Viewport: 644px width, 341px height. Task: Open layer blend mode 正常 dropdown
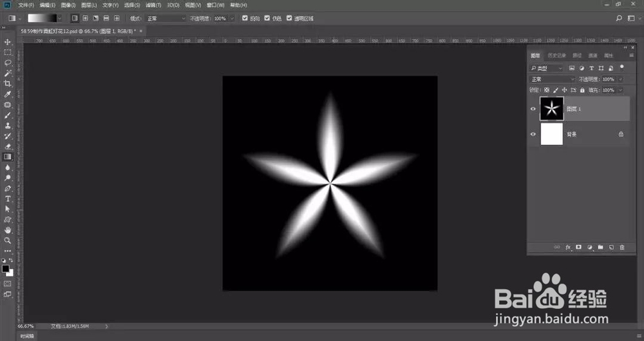(553, 79)
